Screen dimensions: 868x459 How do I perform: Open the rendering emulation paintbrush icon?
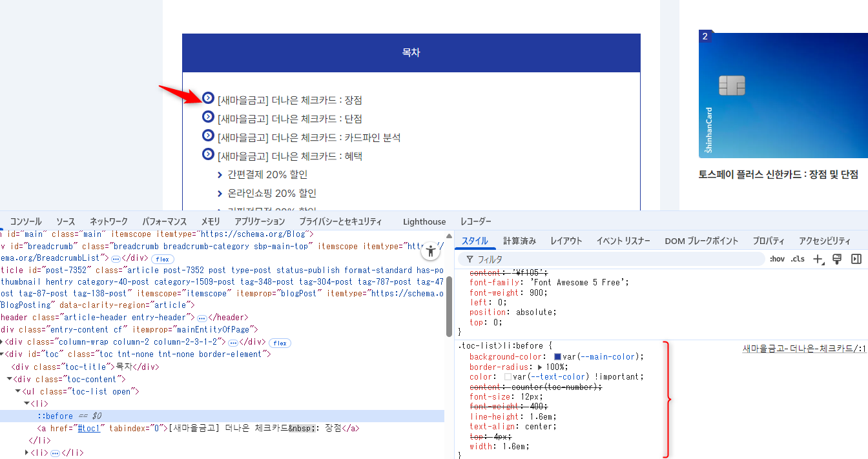(838, 259)
